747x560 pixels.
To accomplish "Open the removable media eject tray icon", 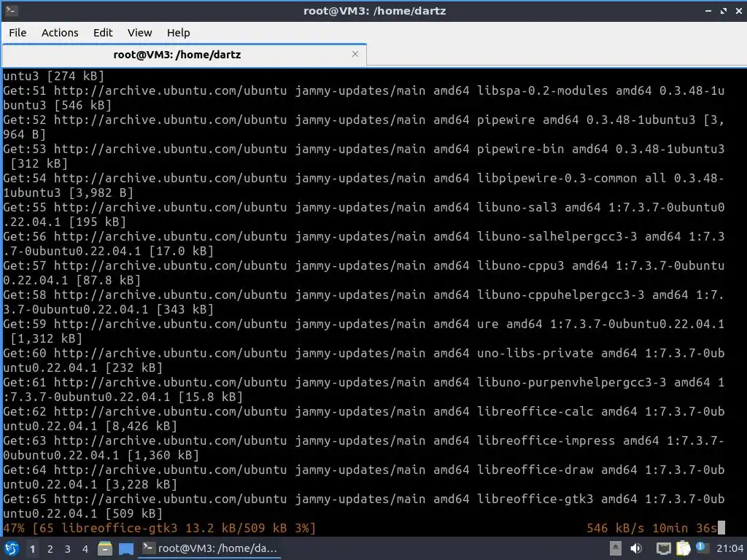I will coord(616,548).
